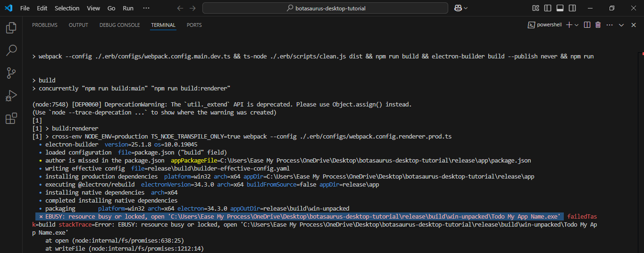Image resolution: width=644 pixels, height=253 pixels.
Task: Open the Source Control view
Action: [x=11, y=73]
